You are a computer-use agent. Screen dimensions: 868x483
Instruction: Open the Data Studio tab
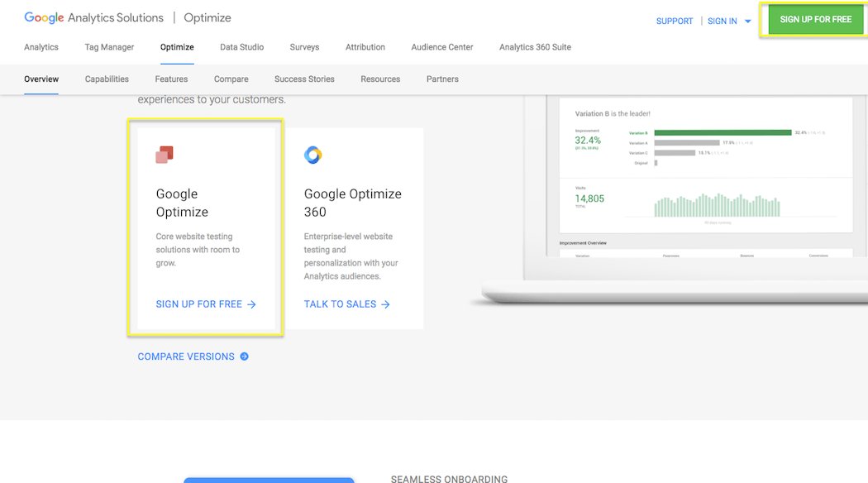tap(242, 47)
